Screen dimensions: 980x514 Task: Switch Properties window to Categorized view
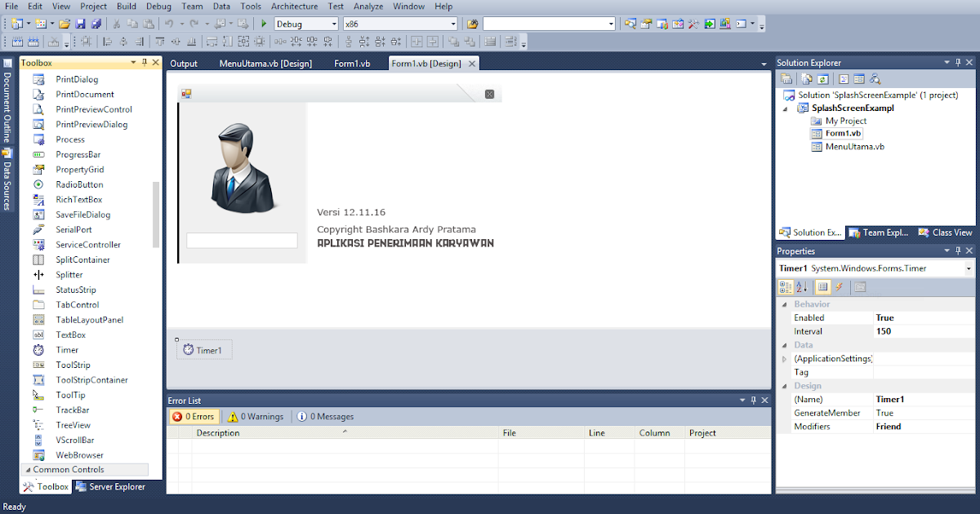[x=785, y=286]
